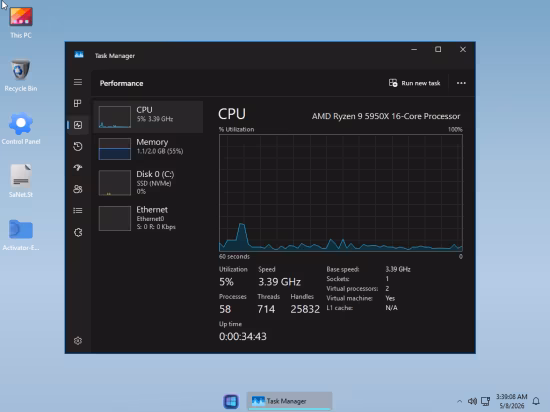Select the Ethernet performance item
This screenshot has height=412, width=550.
click(148, 218)
